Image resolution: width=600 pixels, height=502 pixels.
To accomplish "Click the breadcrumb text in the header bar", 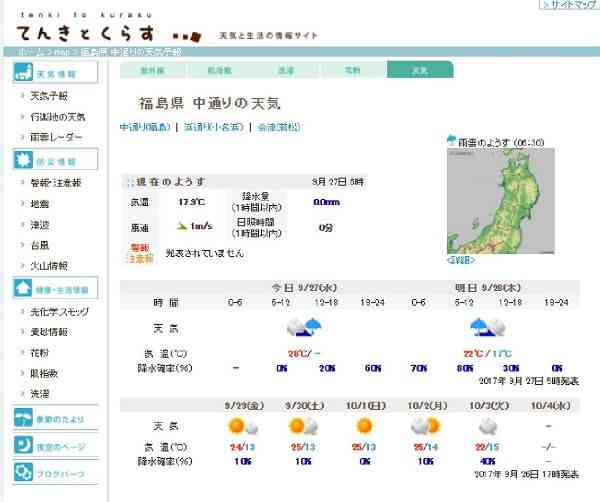I will coord(99,52).
